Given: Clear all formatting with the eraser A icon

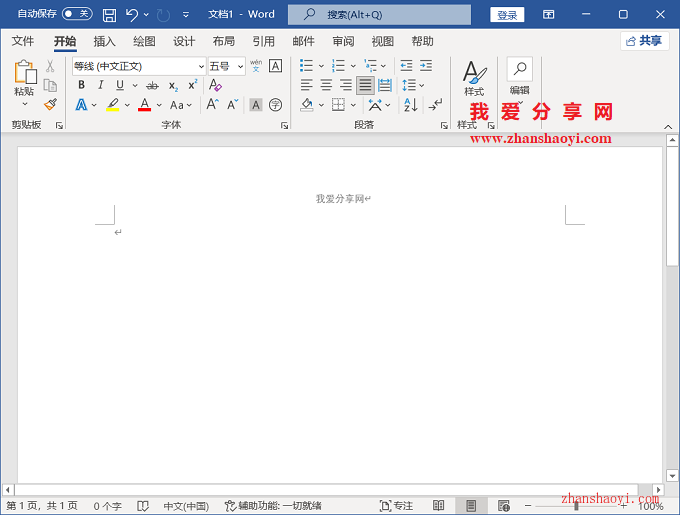Looking at the screenshot, I should click(215, 85).
